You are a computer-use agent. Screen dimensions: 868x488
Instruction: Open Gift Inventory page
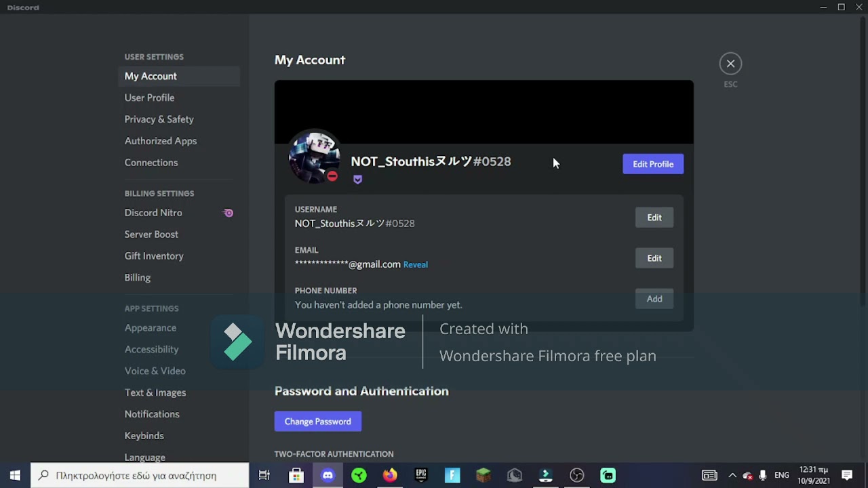pyautogui.click(x=179, y=256)
